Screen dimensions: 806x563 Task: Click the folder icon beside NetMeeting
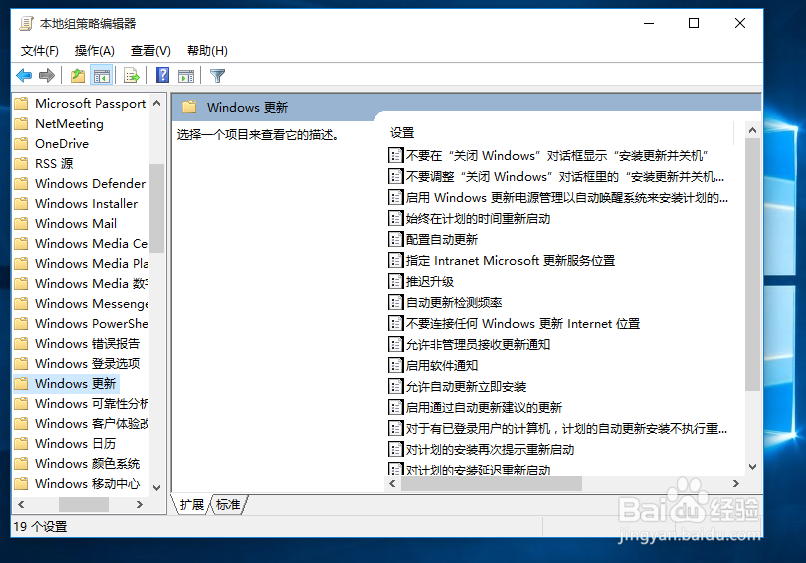point(21,123)
